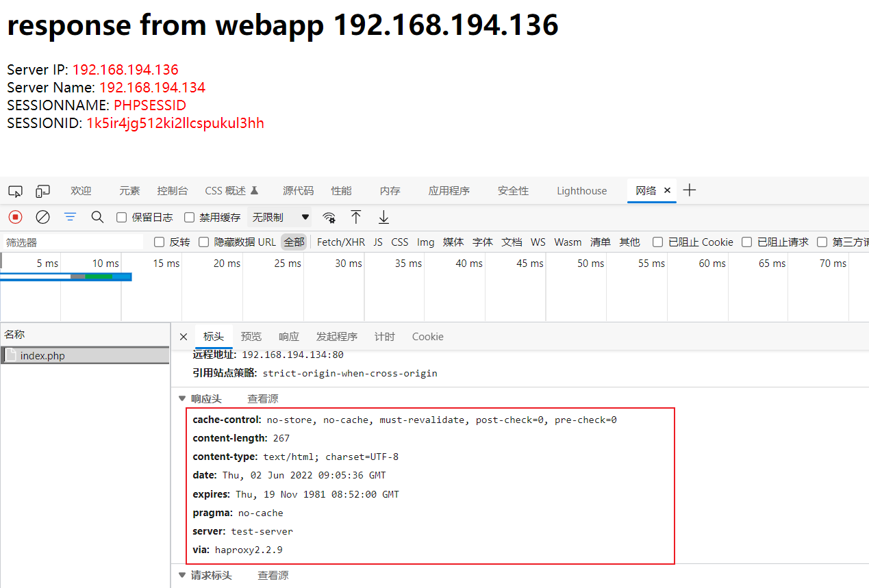Collapse the 请求标头 section
This screenshot has height=588, width=869.
point(206,576)
